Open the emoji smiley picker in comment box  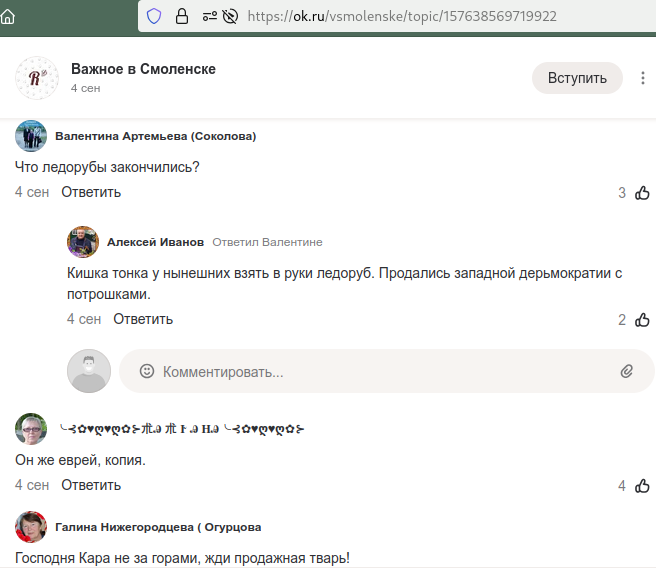click(x=147, y=371)
